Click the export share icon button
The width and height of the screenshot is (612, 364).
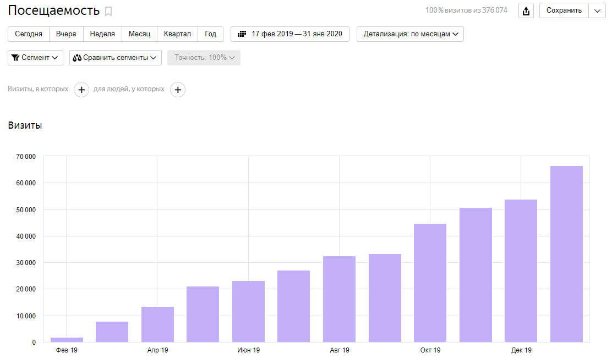tap(526, 11)
